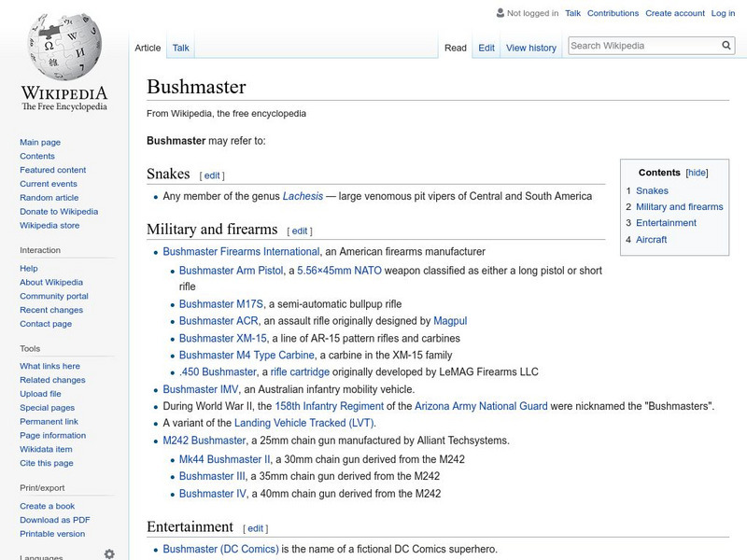
Task: Open Bushmaster M4 Type Carbine
Action: point(247,356)
